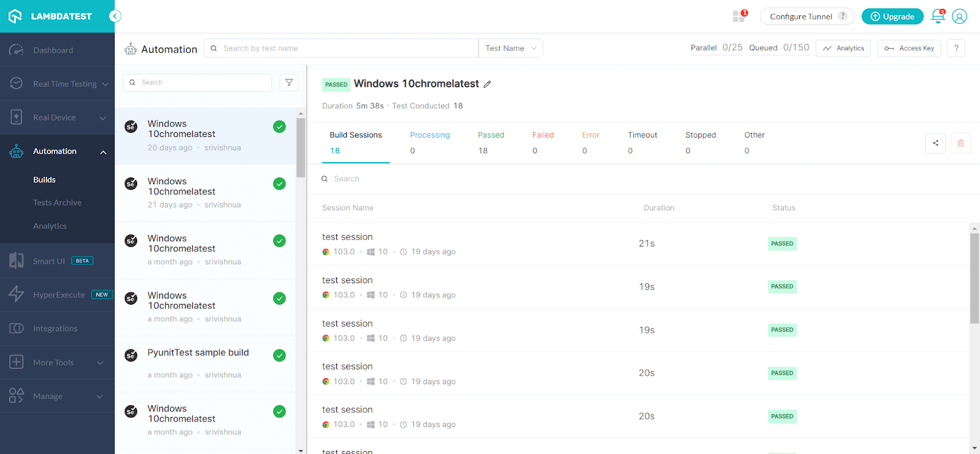Click the share build icon
Viewport: 980px width, 454px height.
click(935, 143)
